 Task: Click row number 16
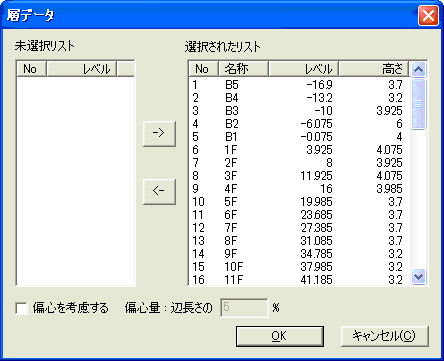coord(198,279)
